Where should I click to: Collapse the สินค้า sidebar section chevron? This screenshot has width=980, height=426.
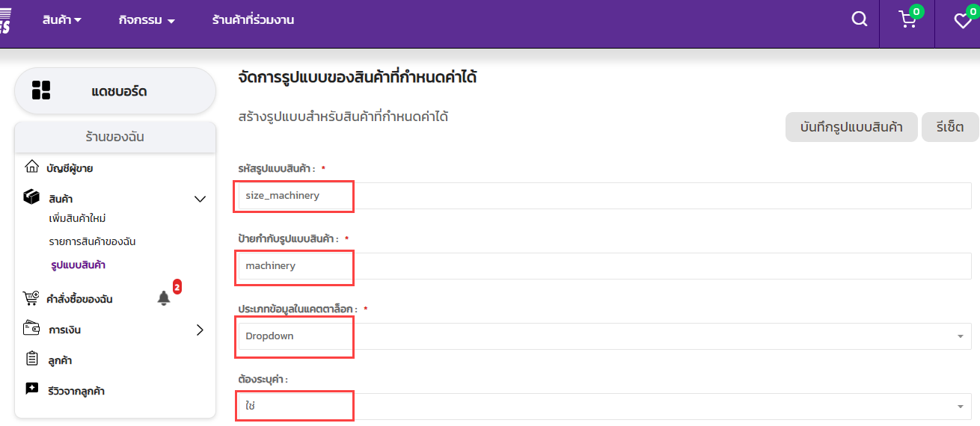pyautogui.click(x=200, y=199)
